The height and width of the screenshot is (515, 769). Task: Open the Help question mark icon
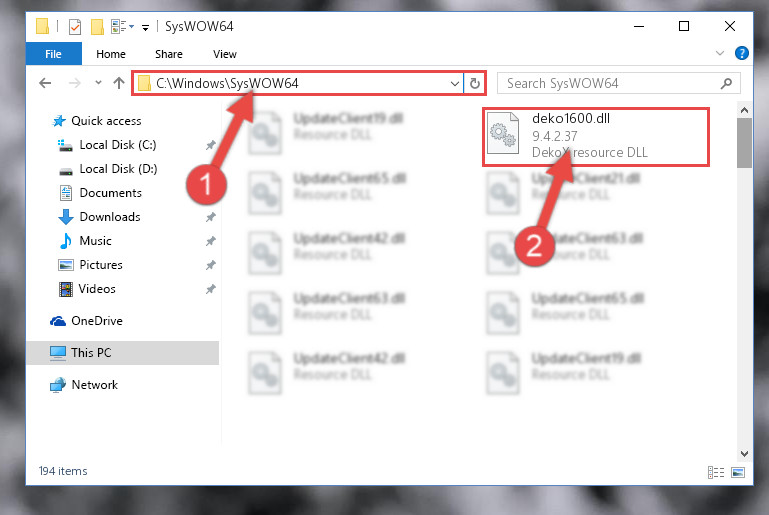742,53
